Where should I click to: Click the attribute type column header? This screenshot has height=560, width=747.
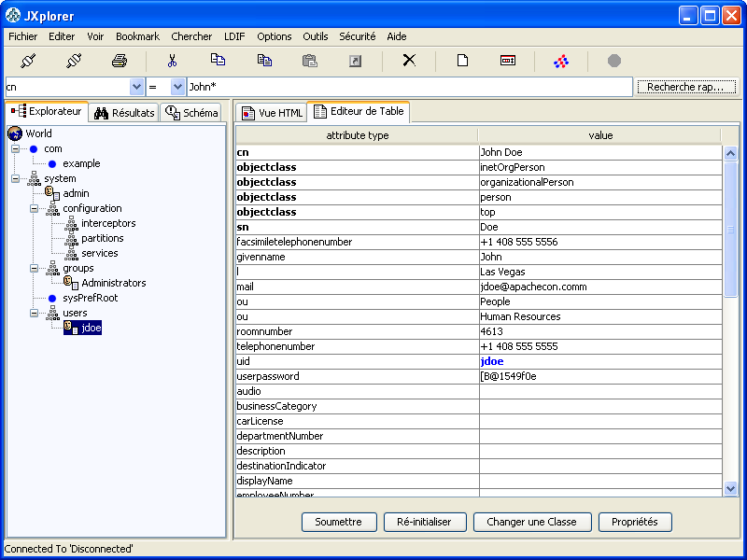click(x=358, y=135)
